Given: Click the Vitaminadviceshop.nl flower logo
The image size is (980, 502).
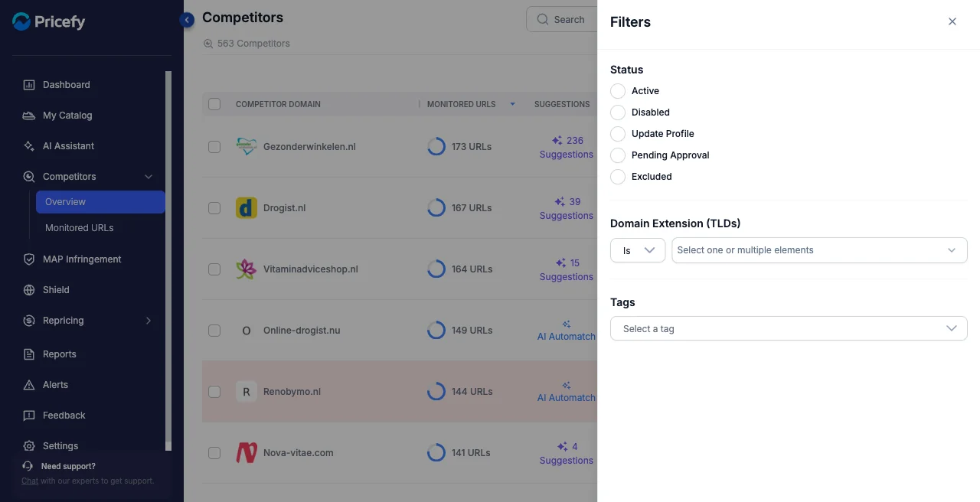Looking at the screenshot, I should point(247,269).
